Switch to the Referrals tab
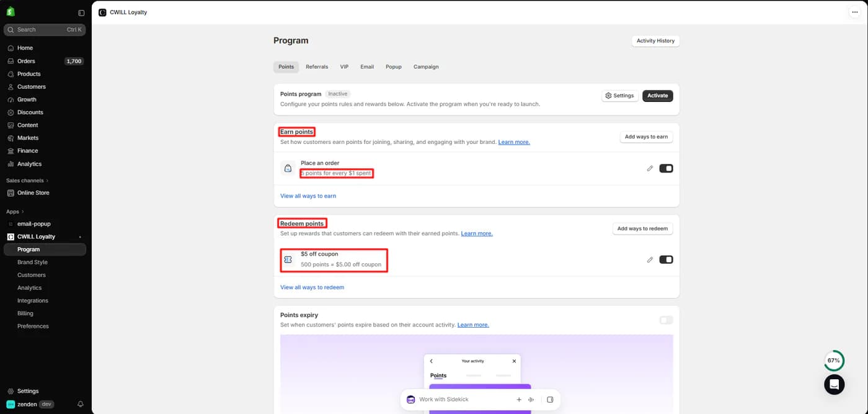Screen dimensions: 868x414 (x=317, y=67)
